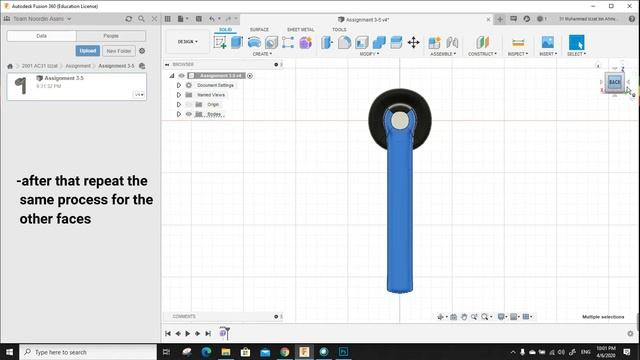The image size is (640, 360).
Task: Go to data panel home
Action: [x=10, y=66]
